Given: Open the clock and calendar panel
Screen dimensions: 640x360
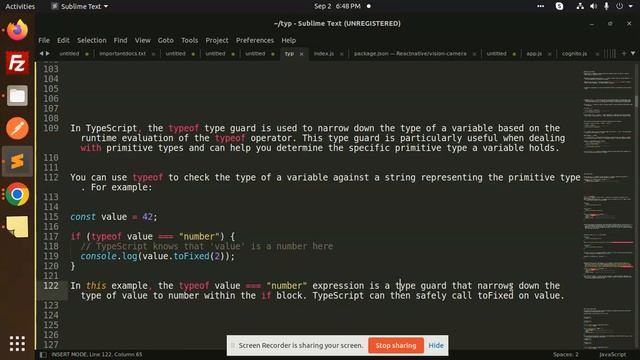Looking at the screenshot, I should click(x=337, y=6).
